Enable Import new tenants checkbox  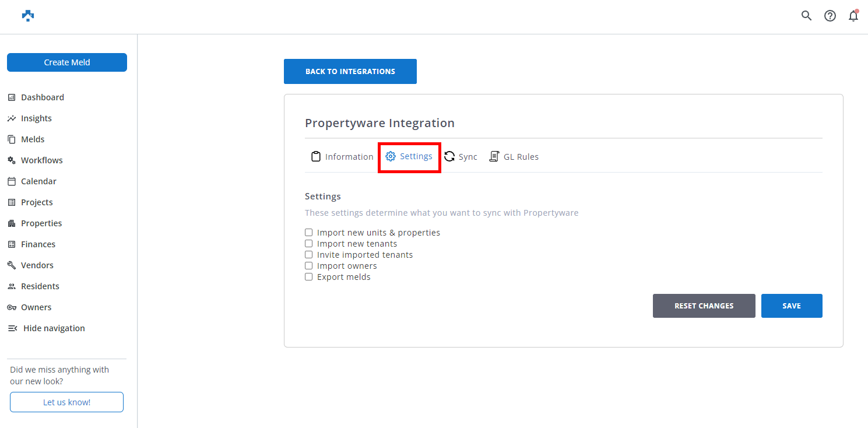309,244
